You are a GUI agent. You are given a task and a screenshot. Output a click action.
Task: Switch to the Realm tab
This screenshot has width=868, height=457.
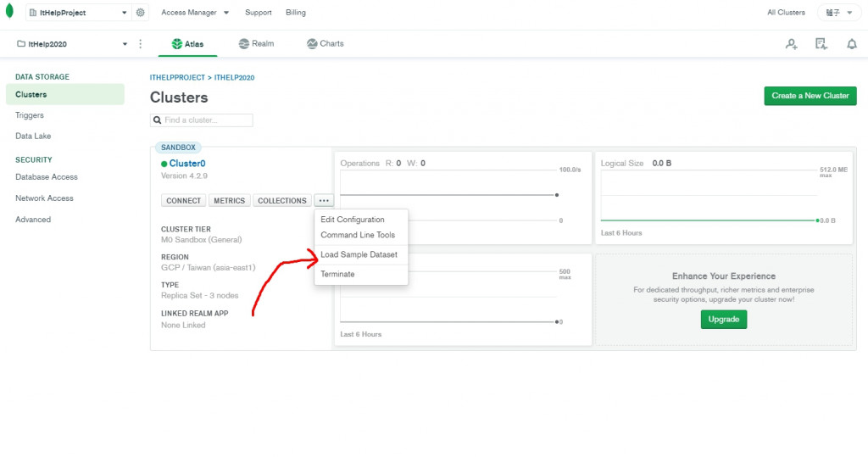[x=256, y=44]
